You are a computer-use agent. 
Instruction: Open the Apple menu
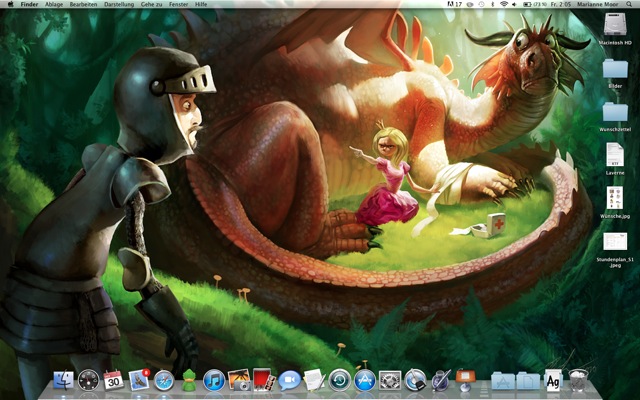tap(9, 5)
